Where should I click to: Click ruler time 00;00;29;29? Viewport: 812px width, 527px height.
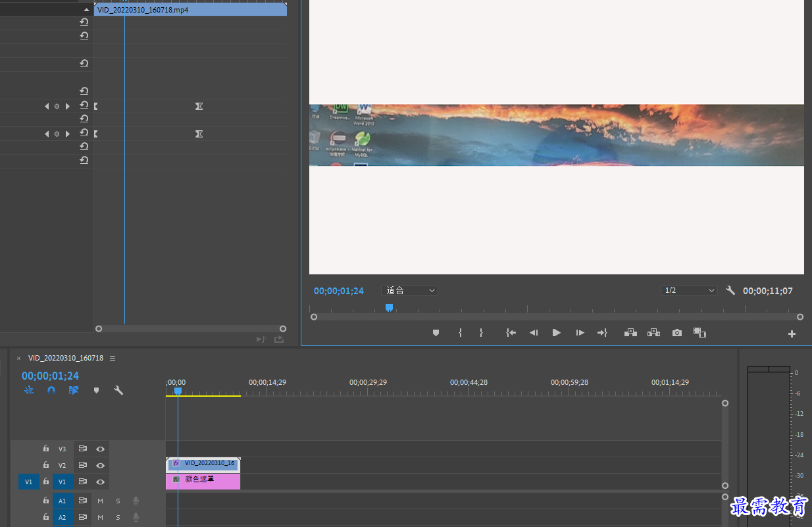368,382
